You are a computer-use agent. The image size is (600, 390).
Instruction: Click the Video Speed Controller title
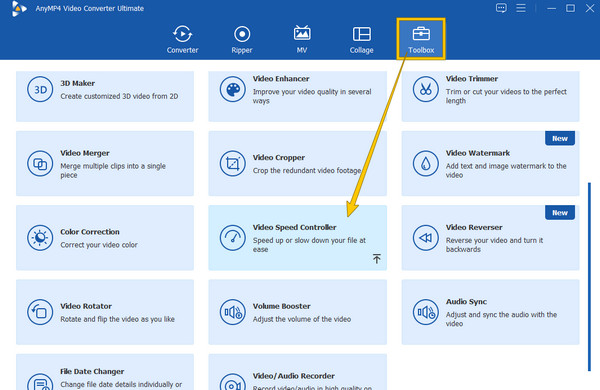point(294,227)
